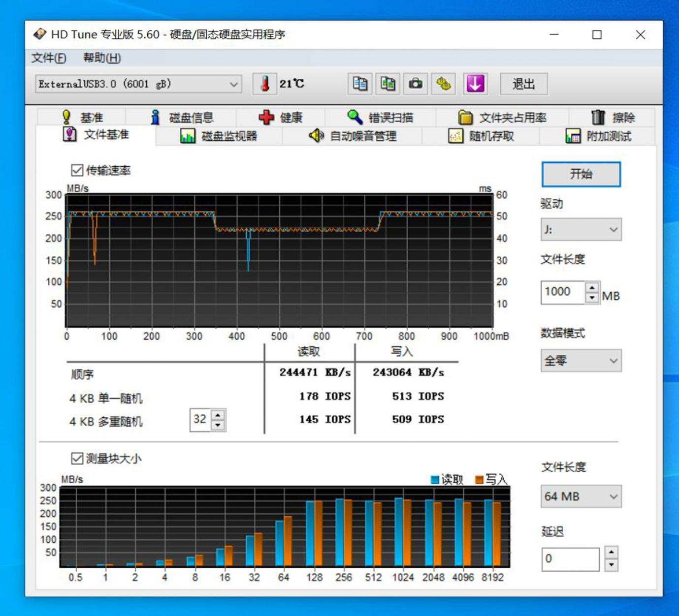Click the copy screenshot to clipboard icon
Viewport: 679px width, 616px height.
click(388, 84)
